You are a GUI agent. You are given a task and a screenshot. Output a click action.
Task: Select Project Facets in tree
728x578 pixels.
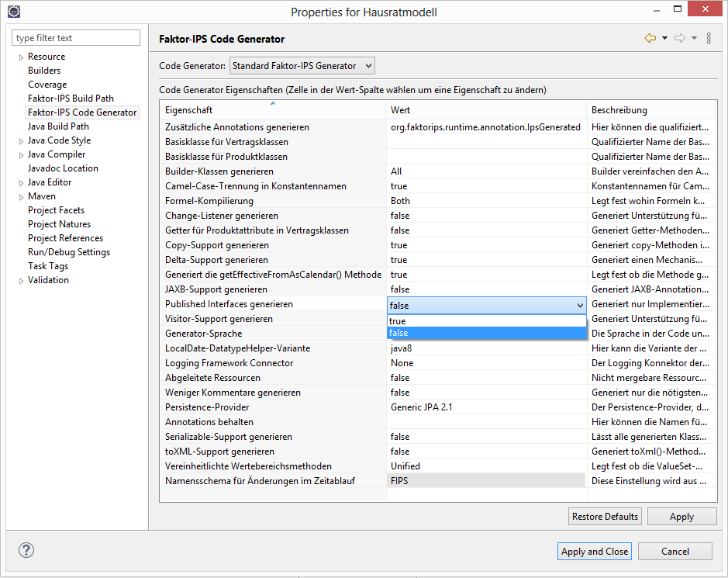56,210
